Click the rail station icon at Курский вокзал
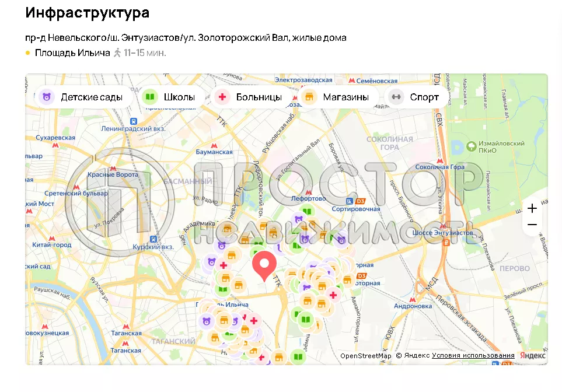 [153, 239]
